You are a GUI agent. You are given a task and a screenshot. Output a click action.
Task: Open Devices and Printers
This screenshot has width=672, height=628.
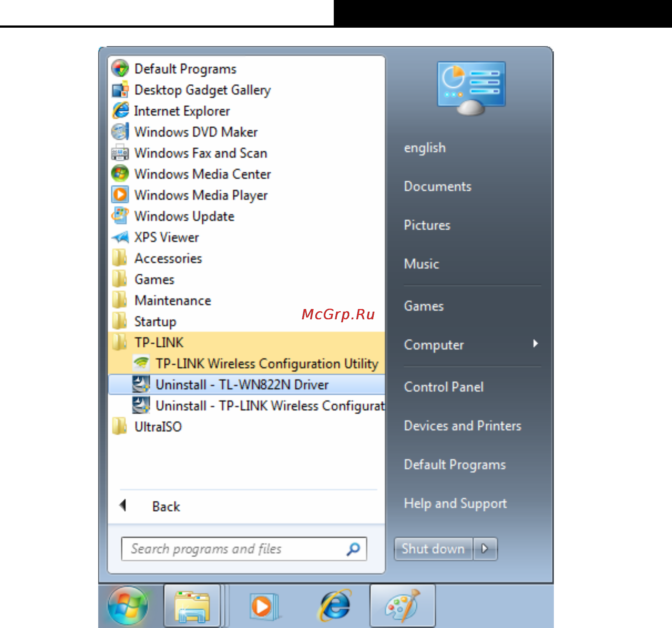pos(463,425)
